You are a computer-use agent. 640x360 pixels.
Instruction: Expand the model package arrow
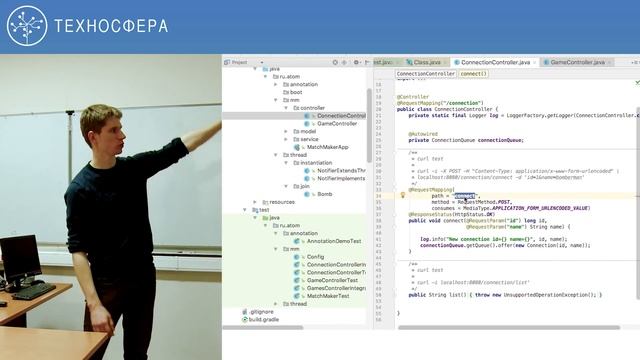point(286,131)
